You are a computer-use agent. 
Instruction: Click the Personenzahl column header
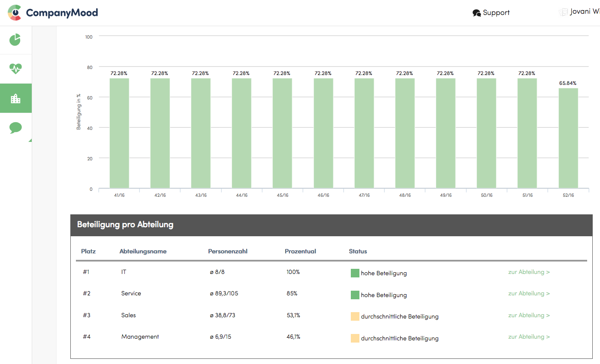[x=228, y=251]
